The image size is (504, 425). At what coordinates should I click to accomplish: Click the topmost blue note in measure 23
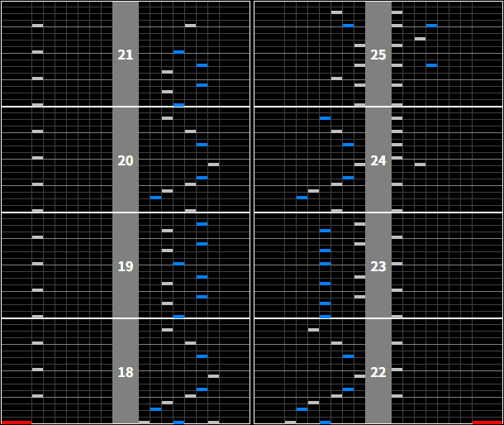(x=325, y=231)
